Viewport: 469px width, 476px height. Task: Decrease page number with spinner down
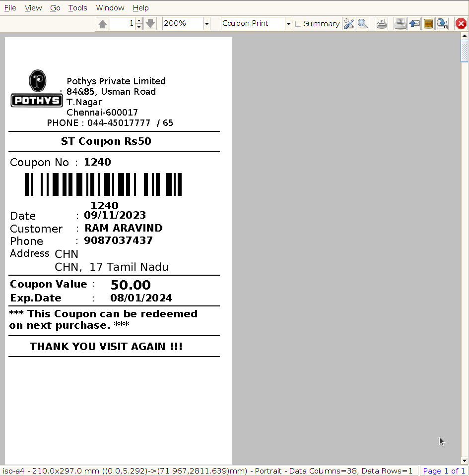pyautogui.click(x=139, y=27)
